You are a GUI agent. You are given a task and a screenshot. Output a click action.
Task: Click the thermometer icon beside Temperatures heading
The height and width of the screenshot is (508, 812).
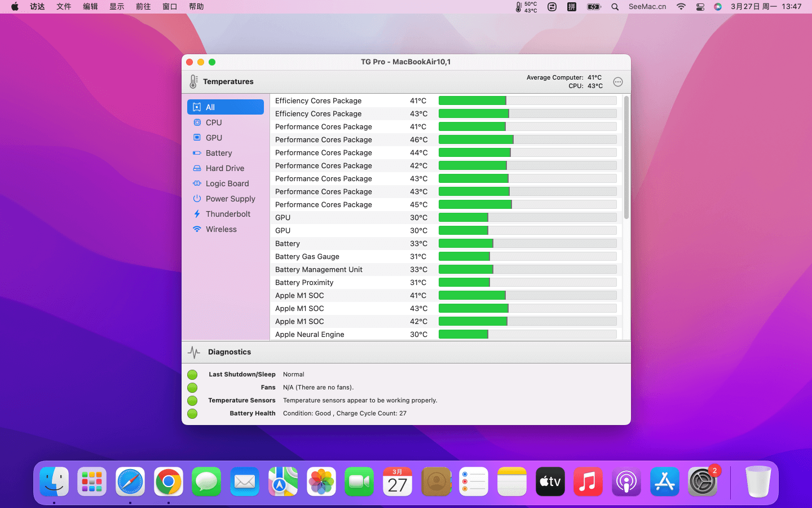[x=193, y=82]
